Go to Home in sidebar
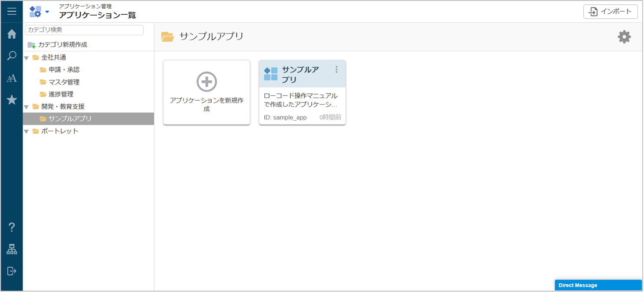 [x=12, y=34]
